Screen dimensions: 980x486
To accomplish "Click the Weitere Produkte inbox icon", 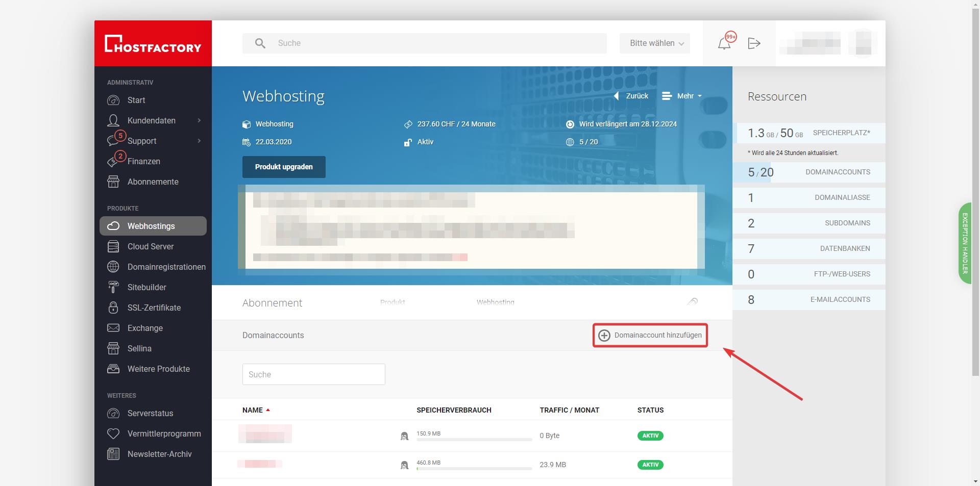I will pyautogui.click(x=113, y=369).
